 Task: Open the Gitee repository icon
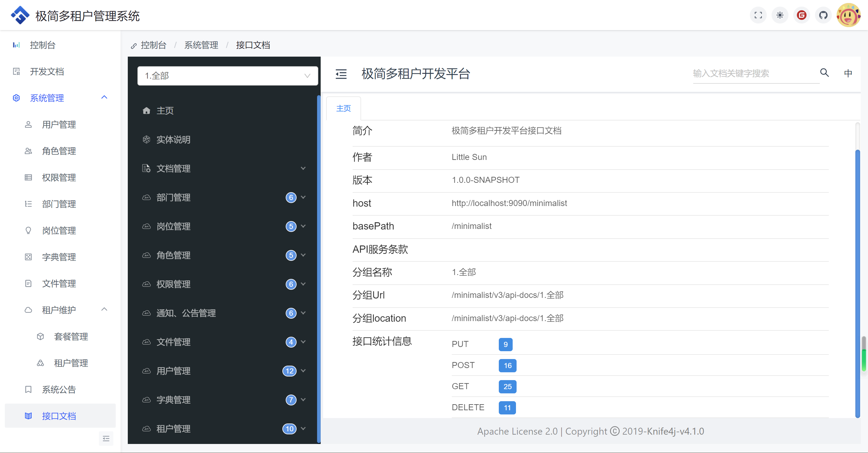[802, 15]
